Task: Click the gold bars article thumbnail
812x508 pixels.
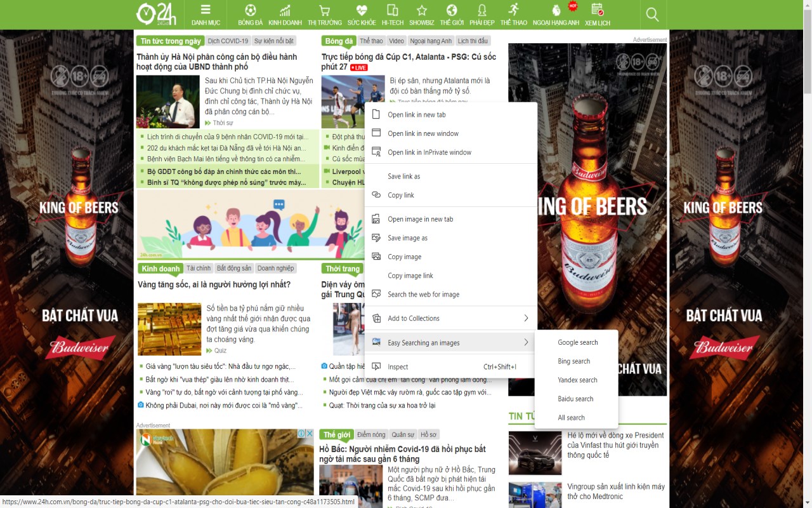Action: tap(169, 329)
